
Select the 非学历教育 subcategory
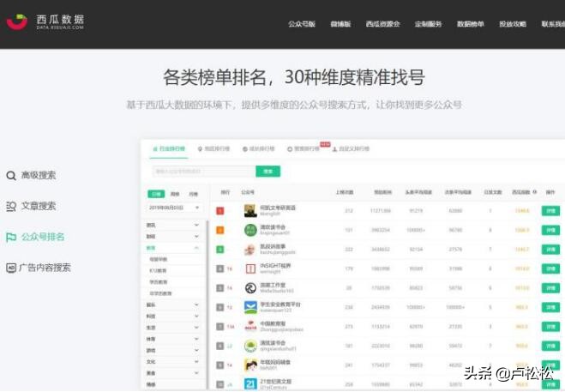(x=160, y=293)
